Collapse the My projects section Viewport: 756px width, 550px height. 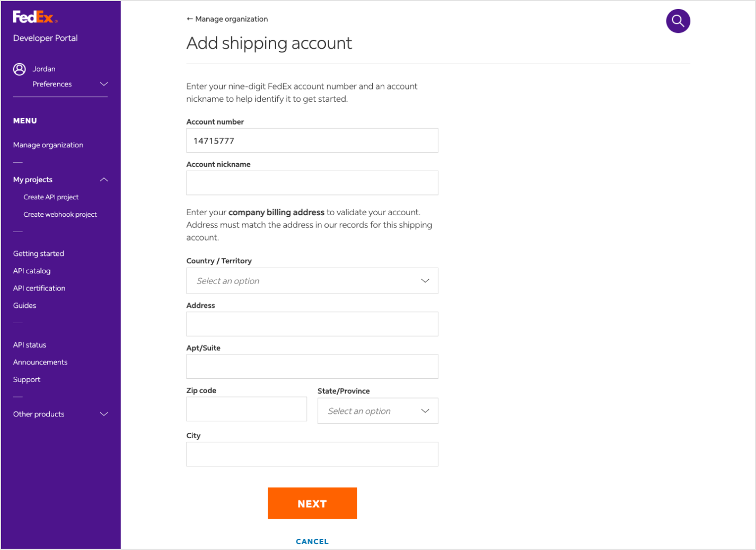tap(104, 180)
